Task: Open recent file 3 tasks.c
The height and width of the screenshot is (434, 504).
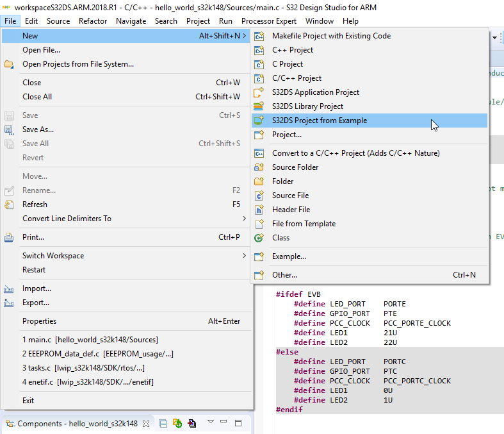Action: click(x=126, y=368)
